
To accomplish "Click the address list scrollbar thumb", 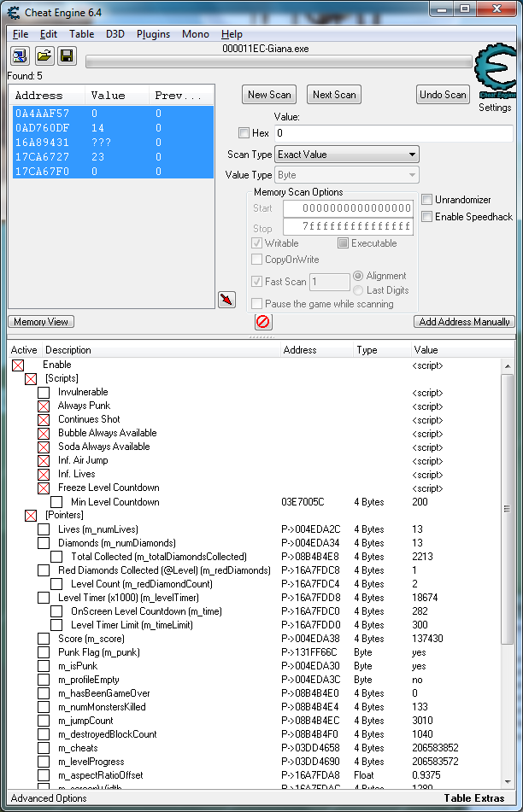I will (507, 510).
